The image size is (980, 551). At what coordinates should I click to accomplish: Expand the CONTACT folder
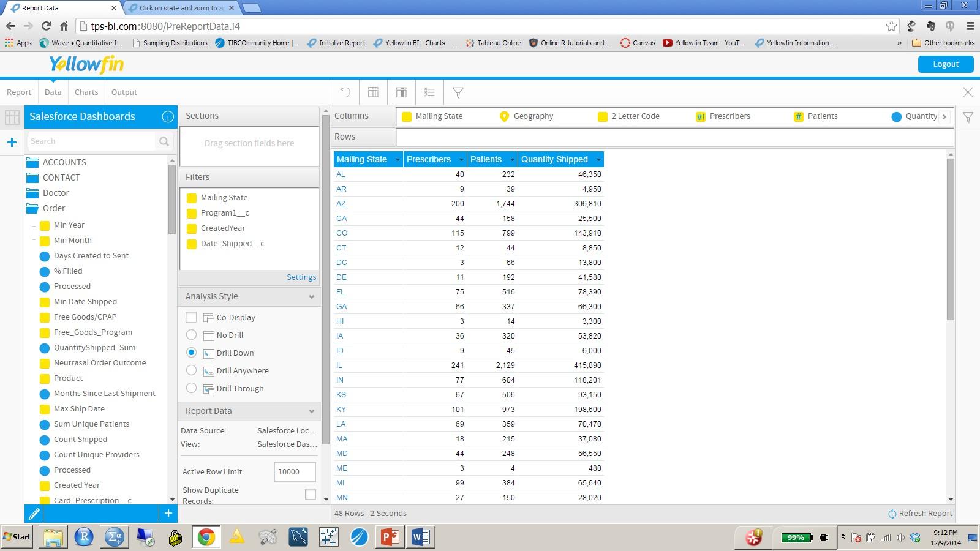32,178
